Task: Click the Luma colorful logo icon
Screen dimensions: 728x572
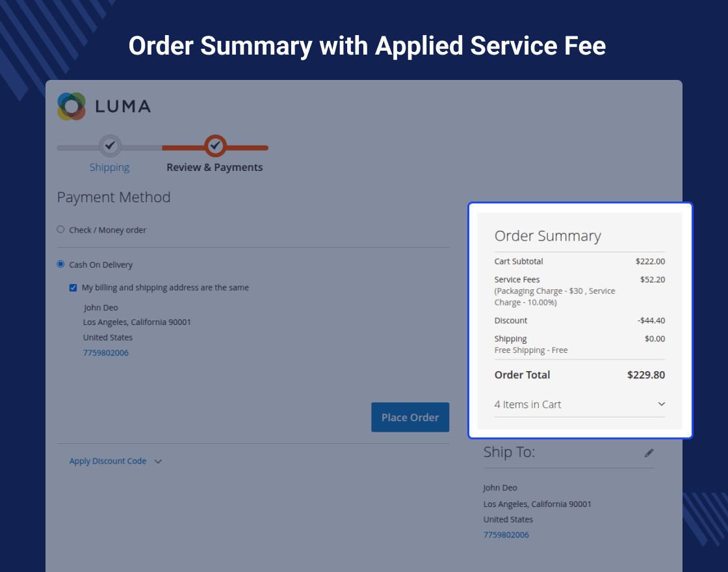Action: pyautogui.click(x=71, y=106)
